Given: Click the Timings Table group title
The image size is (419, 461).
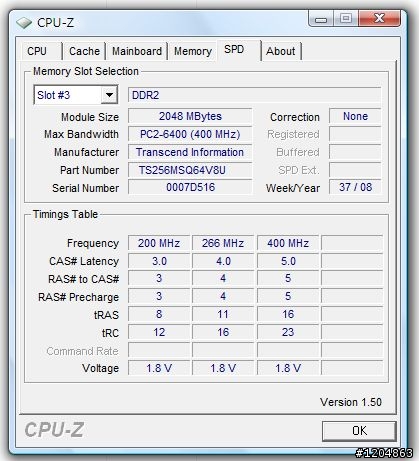Looking at the screenshot, I should pyautogui.click(x=65, y=214).
